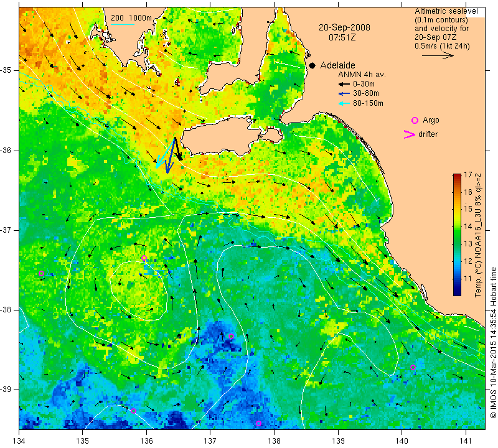Click the Argo float marker near 136E 37.3S
498x448 pixels.
pyautogui.click(x=144, y=258)
